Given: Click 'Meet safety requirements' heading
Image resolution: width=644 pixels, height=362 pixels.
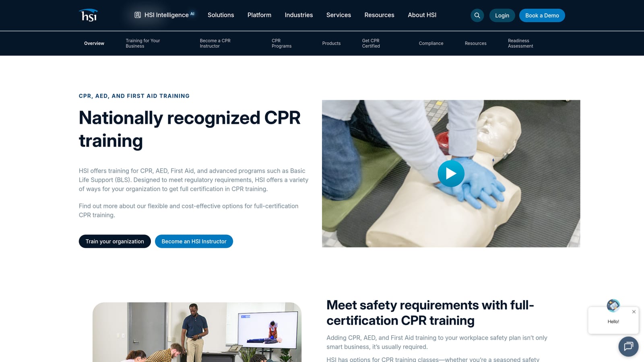Looking at the screenshot, I should [430, 313].
